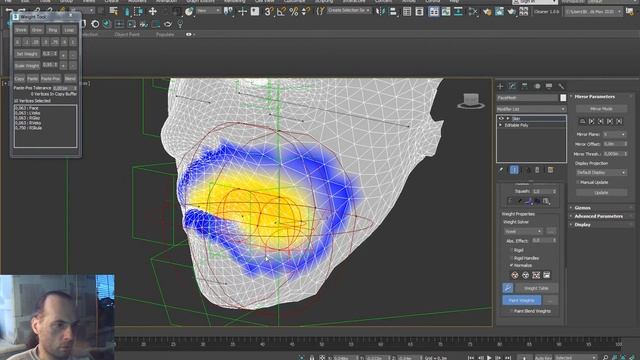The height and width of the screenshot is (360, 640).
Task: Collapse the Mirror Parameters rollout
Action: click(594, 97)
